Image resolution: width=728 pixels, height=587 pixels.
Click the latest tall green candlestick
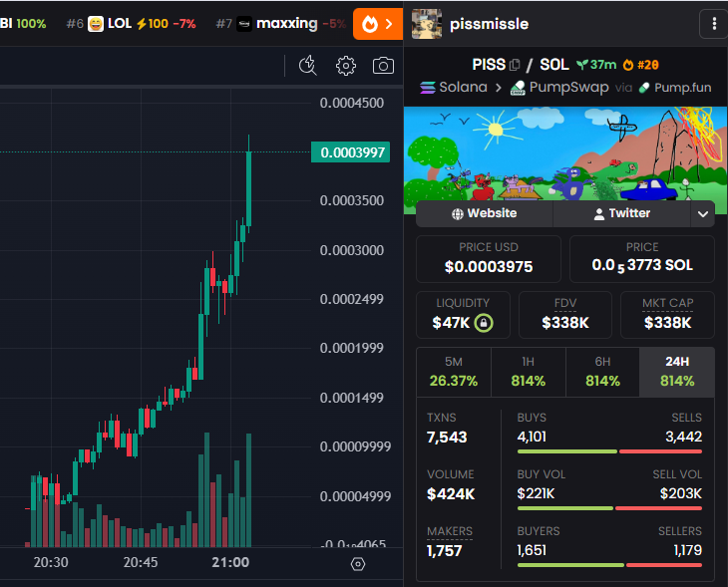(x=249, y=188)
